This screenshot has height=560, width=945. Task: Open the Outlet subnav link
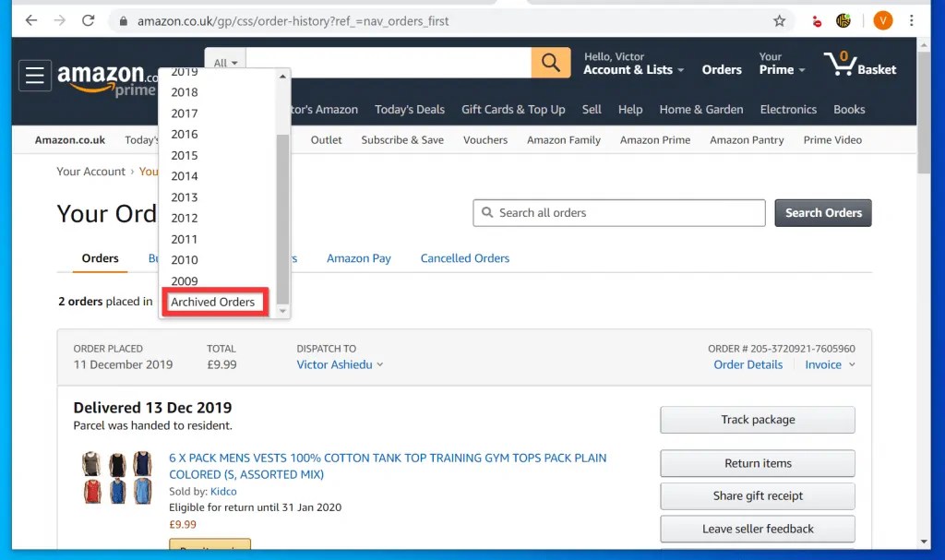tap(326, 140)
